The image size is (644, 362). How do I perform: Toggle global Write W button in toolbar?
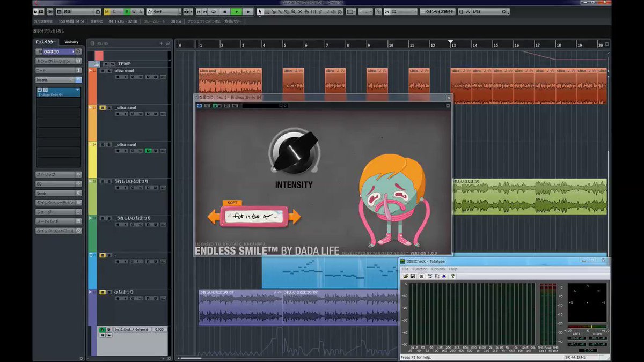[x=134, y=11]
